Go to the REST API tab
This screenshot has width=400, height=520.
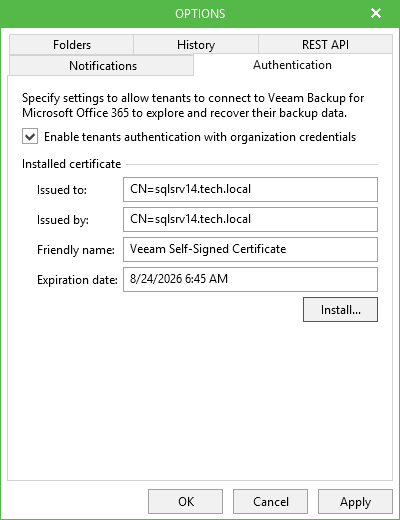325,45
